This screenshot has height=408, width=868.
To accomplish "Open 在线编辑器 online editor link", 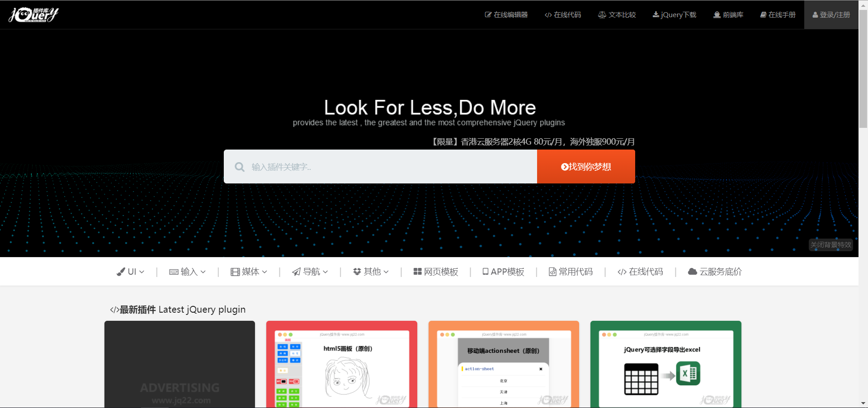I will tap(506, 15).
